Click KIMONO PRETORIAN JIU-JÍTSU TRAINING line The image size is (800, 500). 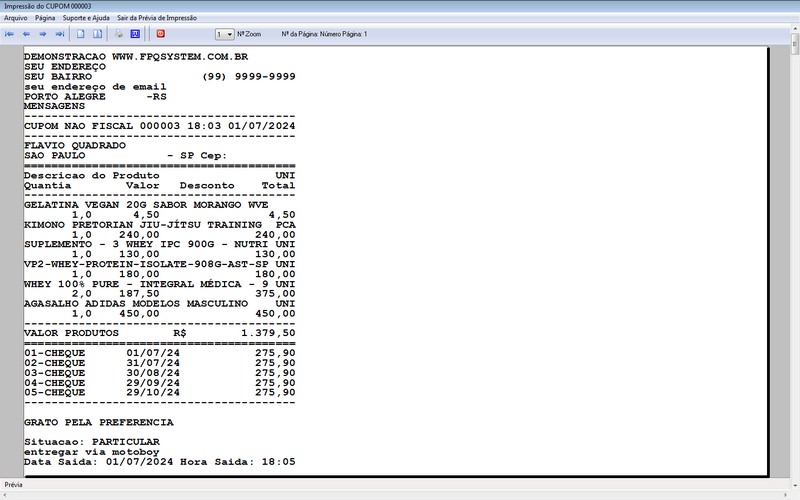[159, 225]
